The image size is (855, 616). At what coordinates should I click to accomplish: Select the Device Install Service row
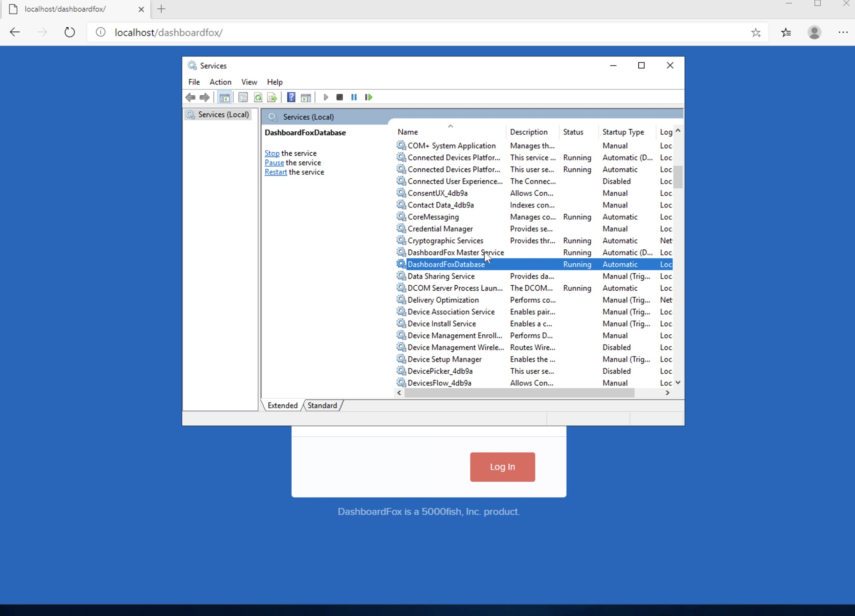(x=534, y=324)
